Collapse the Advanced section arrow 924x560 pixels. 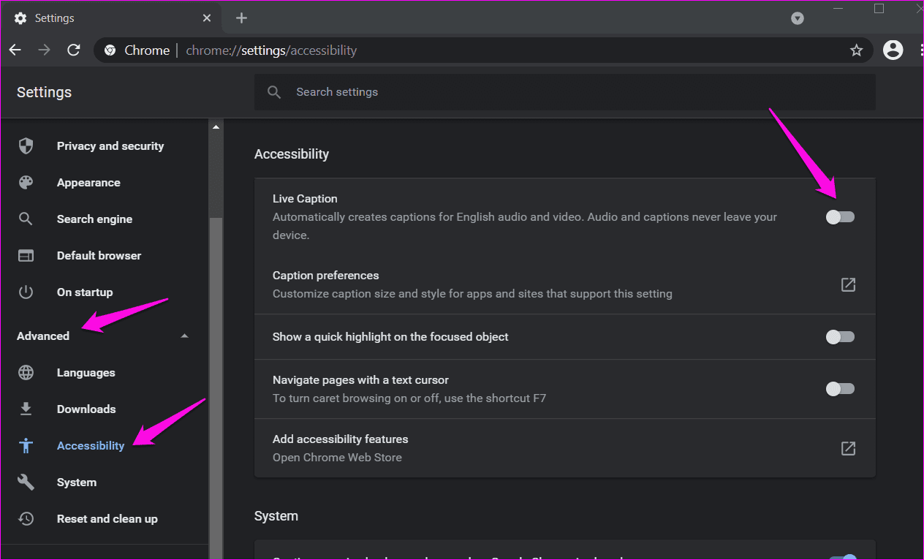(184, 336)
